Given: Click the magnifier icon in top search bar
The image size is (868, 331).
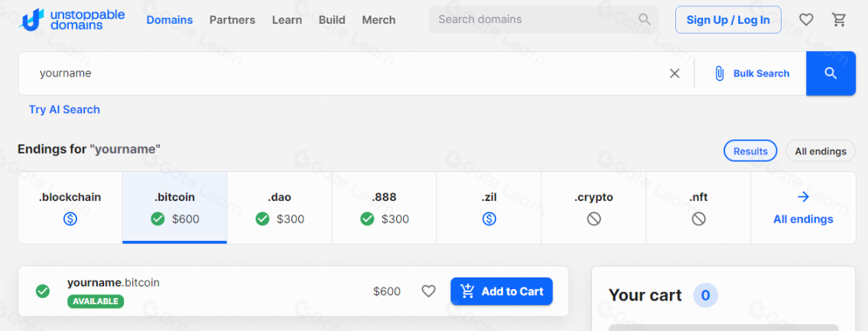Looking at the screenshot, I should pyautogui.click(x=645, y=20).
